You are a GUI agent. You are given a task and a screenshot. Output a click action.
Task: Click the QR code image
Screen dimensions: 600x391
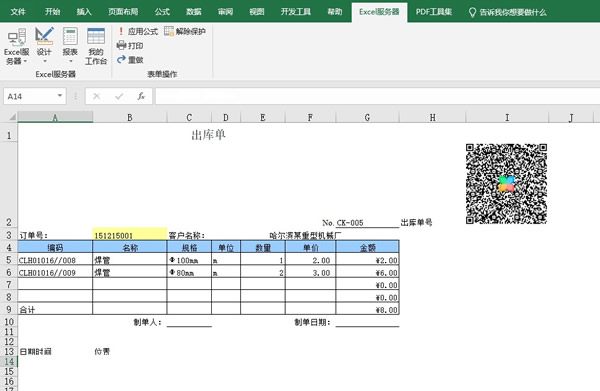(x=506, y=184)
